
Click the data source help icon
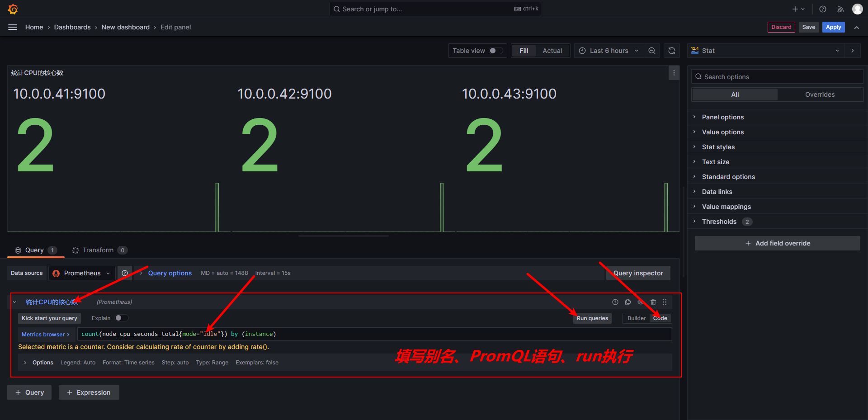click(125, 273)
